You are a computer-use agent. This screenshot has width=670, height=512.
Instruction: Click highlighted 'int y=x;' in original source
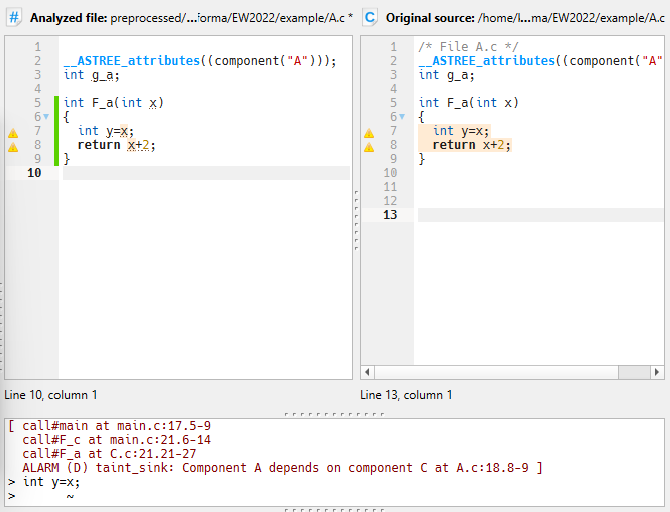pyautogui.click(x=461, y=131)
